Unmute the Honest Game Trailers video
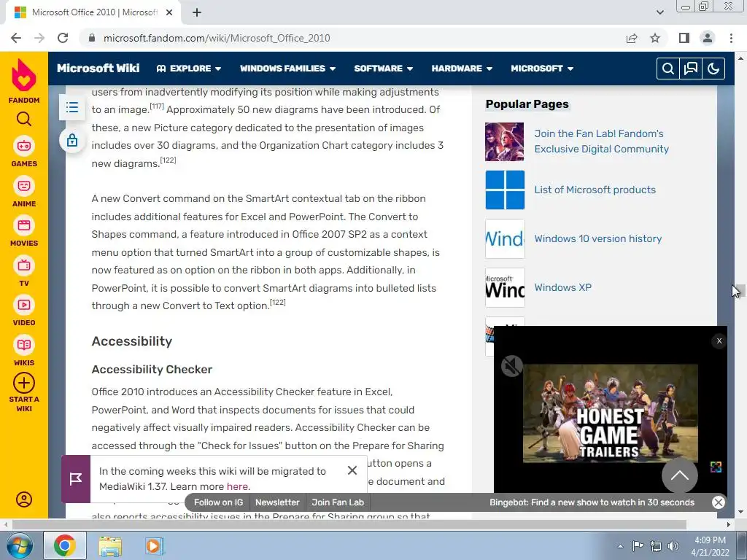 [x=512, y=366]
